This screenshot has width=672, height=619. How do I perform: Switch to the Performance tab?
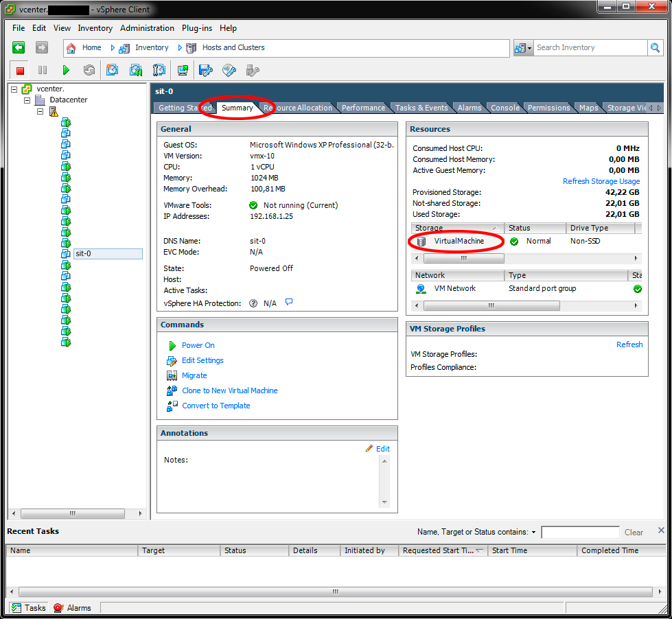(x=363, y=108)
